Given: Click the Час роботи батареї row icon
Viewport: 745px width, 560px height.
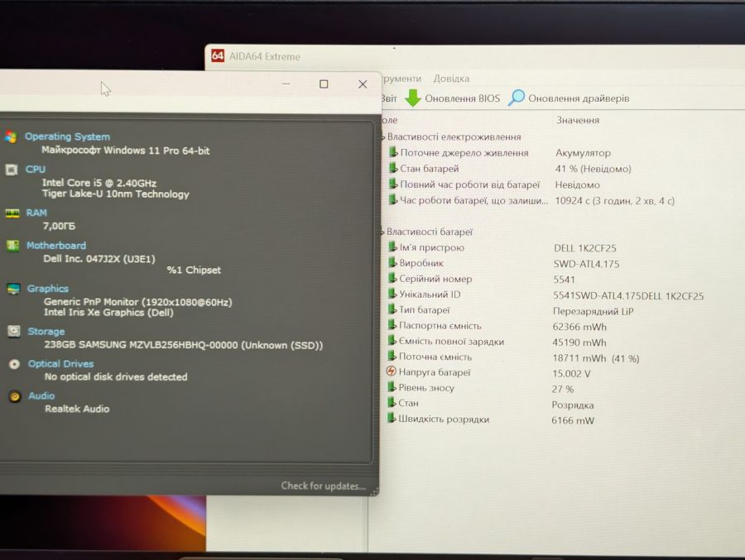Looking at the screenshot, I should pos(393,199).
